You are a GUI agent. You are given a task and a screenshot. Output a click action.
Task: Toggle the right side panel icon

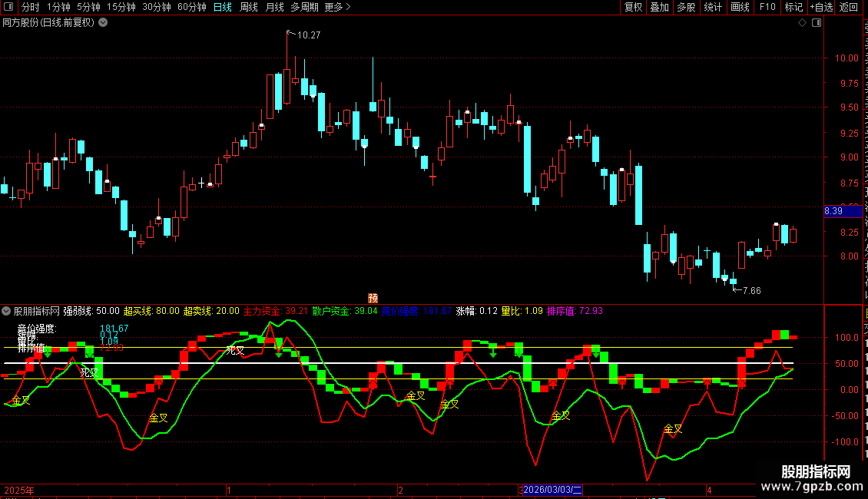coord(817,23)
